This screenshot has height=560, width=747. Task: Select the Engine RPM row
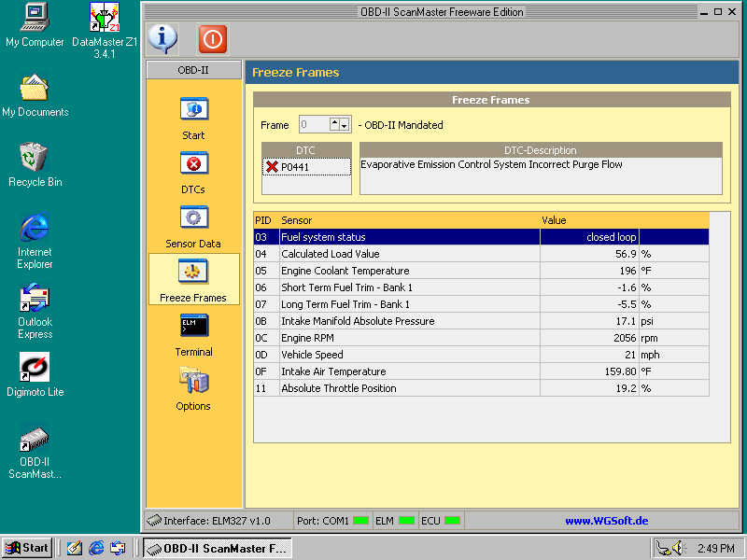481,338
